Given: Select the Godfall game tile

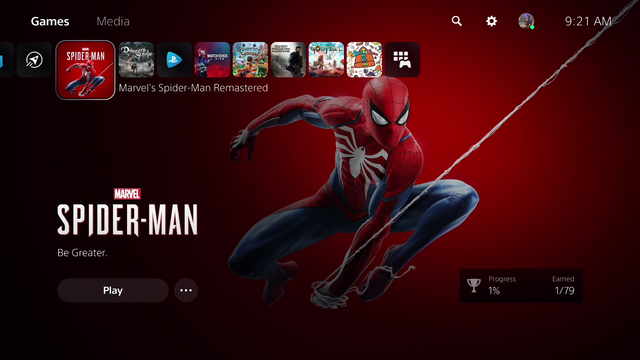Looking at the screenshot, I should tap(326, 60).
